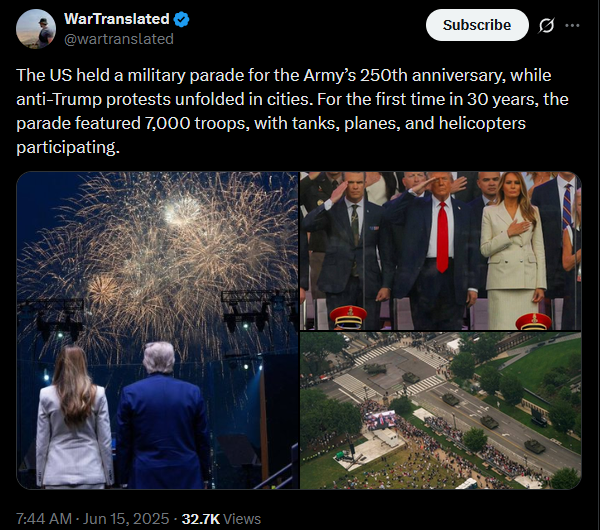
Task: Click the 7:44 AM timestamp link
Action: click(x=44, y=519)
